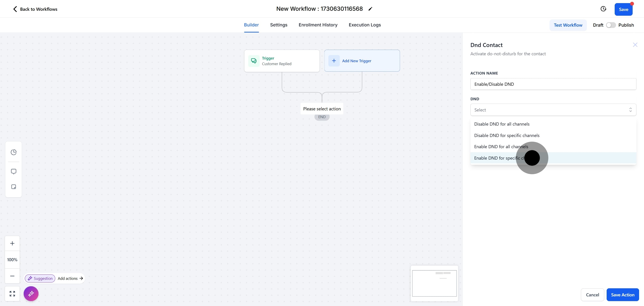Click the sticky note icon
Image resolution: width=644 pixels, height=306 pixels.
[x=13, y=187]
